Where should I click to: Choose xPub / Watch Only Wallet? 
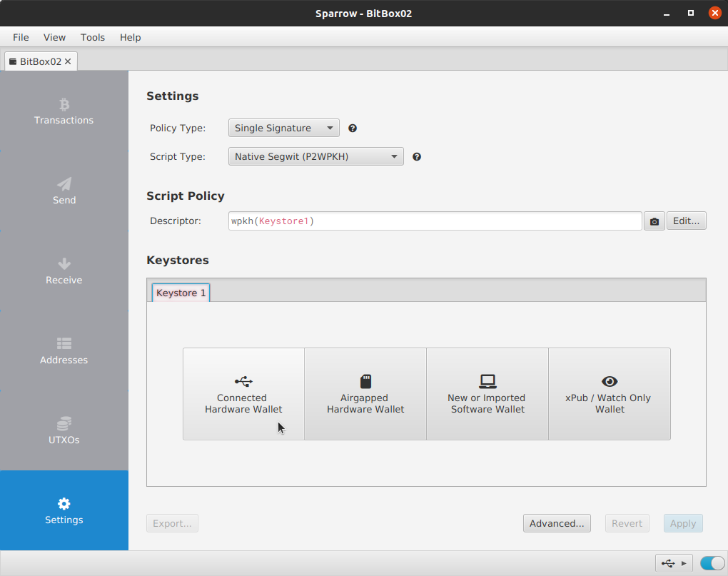pos(610,394)
